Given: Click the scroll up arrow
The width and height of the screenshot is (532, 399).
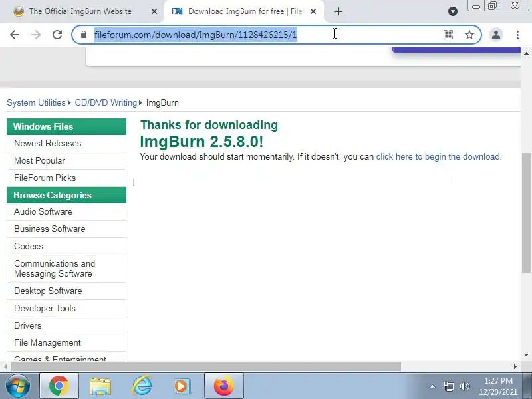Looking at the screenshot, I should tap(526, 53).
